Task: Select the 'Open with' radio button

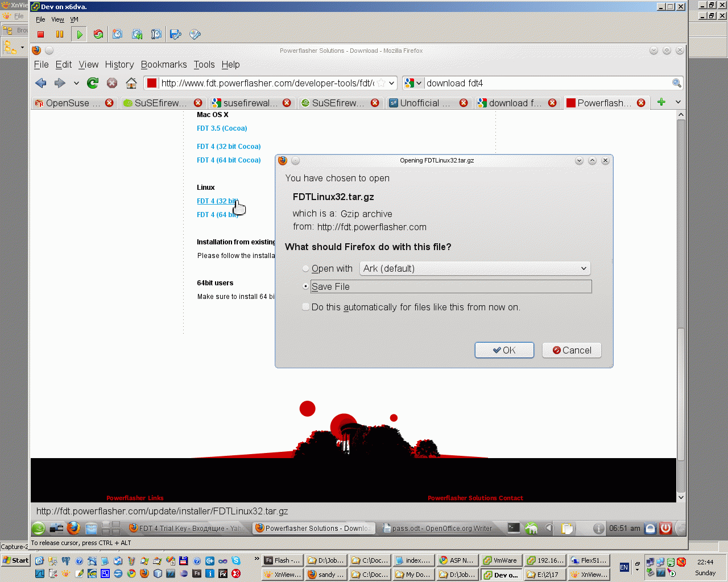Action: tap(306, 268)
